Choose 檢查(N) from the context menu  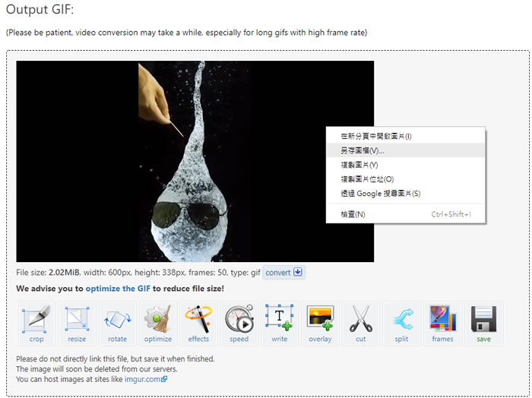405,214
